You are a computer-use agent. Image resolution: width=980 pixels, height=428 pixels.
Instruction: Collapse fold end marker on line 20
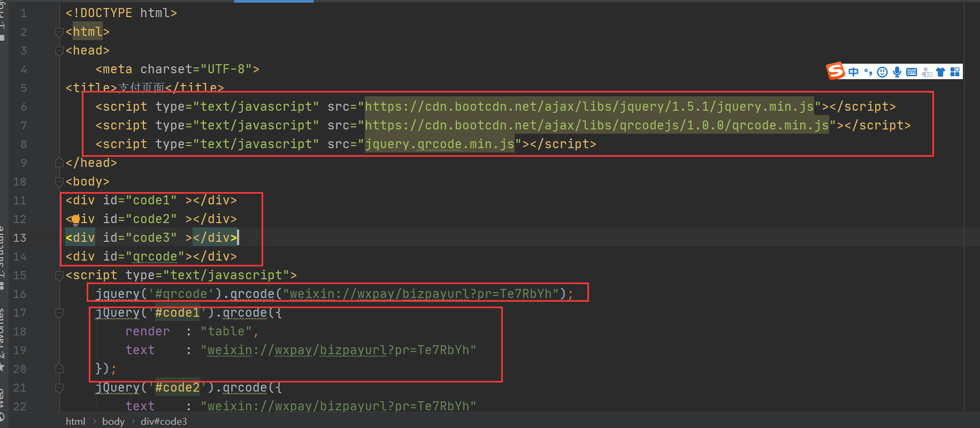click(x=59, y=369)
